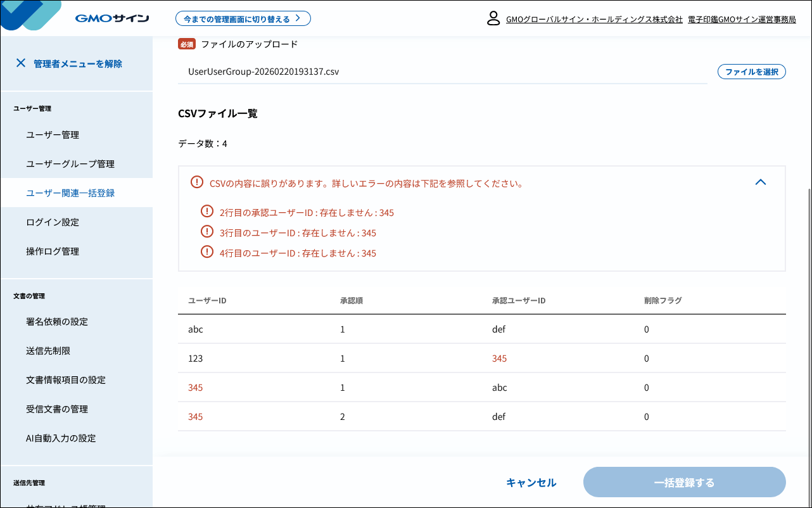Screen dimensions: 812x508
Task: Click the ファイルを選択 button
Action: (751, 72)
